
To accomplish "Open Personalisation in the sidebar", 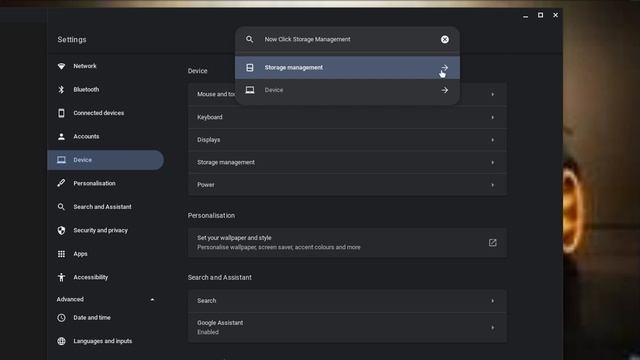I will click(106, 183).
